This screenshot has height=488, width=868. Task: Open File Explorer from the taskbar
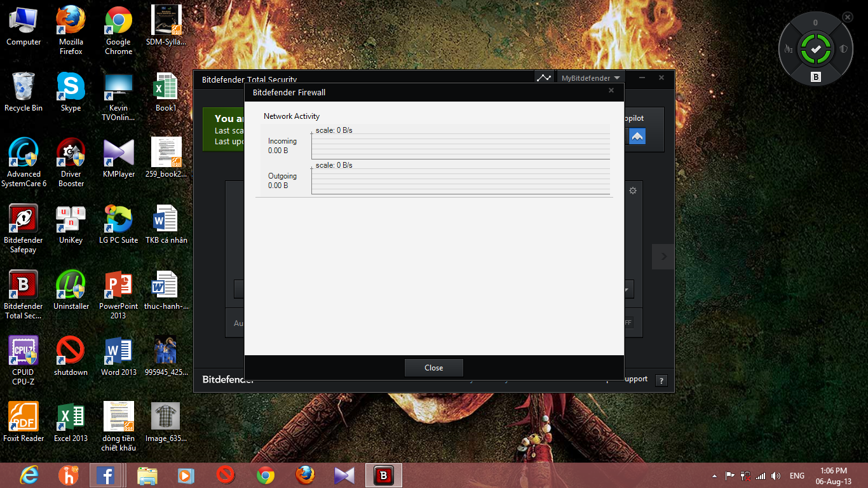pyautogui.click(x=147, y=475)
